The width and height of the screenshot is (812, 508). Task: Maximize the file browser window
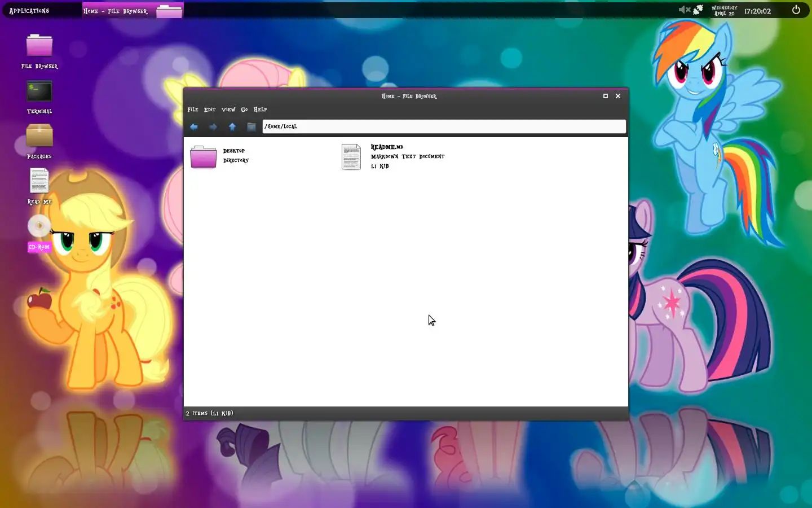click(606, 96)
